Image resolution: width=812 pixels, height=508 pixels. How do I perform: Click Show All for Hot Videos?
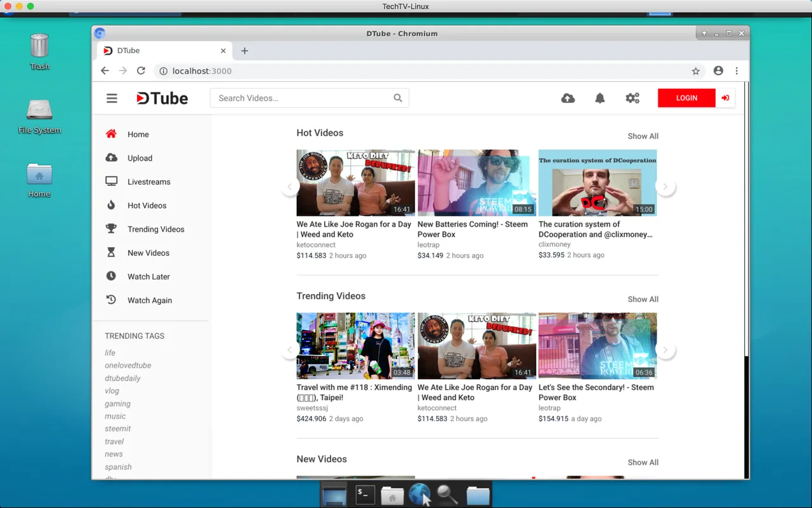(643, 136)
